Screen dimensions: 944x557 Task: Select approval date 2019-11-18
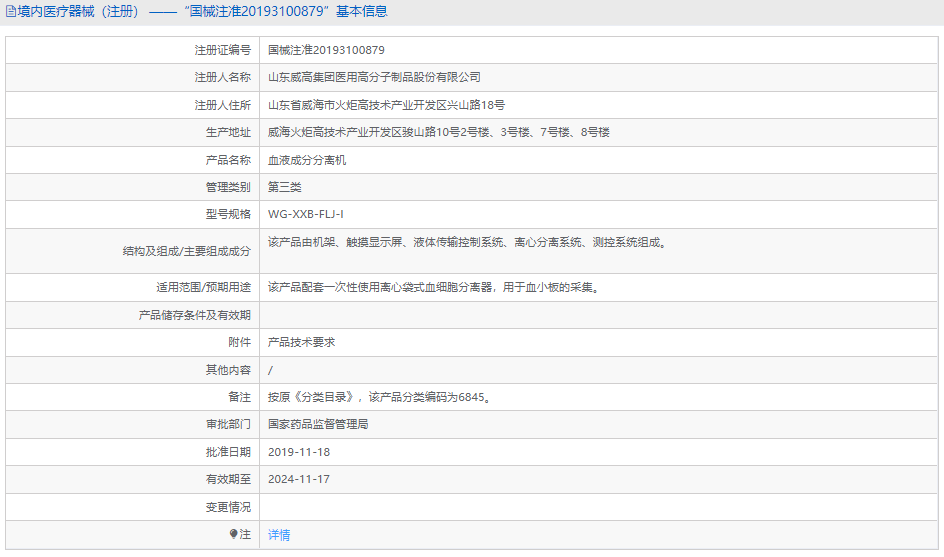pyautogui.click(x=299, y=452)
